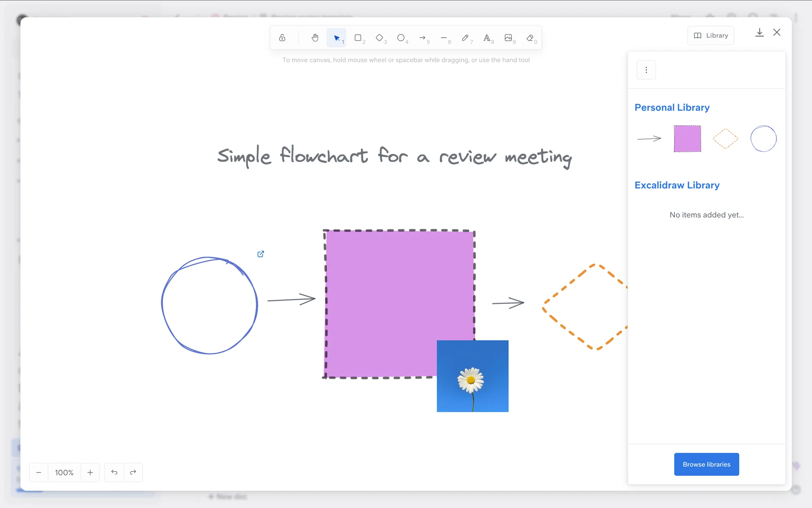Select the Rectangle tool
This screenshot has height=508, width=812.
coord(358,38)
